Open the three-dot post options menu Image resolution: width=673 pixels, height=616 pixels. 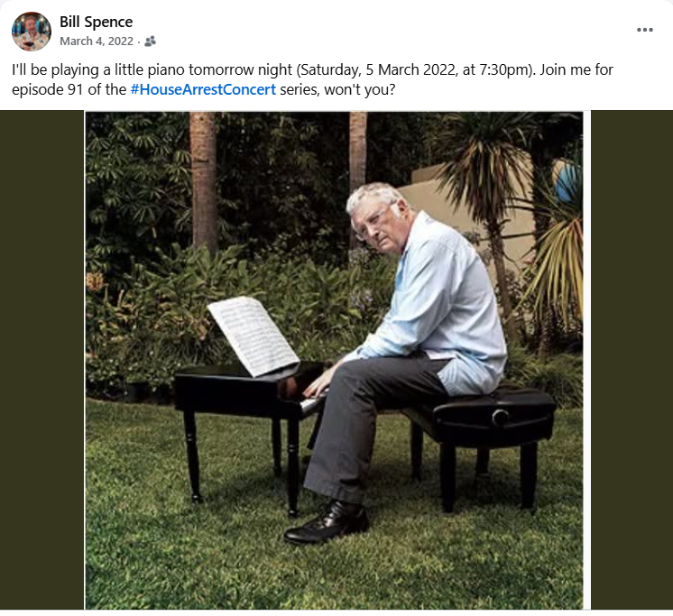(x=645, y=30)
